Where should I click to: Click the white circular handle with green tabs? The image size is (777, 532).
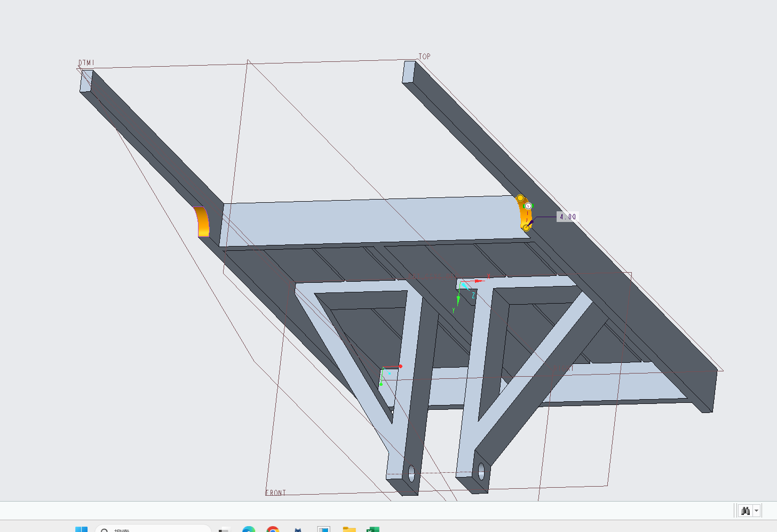(x=528, y=206)
